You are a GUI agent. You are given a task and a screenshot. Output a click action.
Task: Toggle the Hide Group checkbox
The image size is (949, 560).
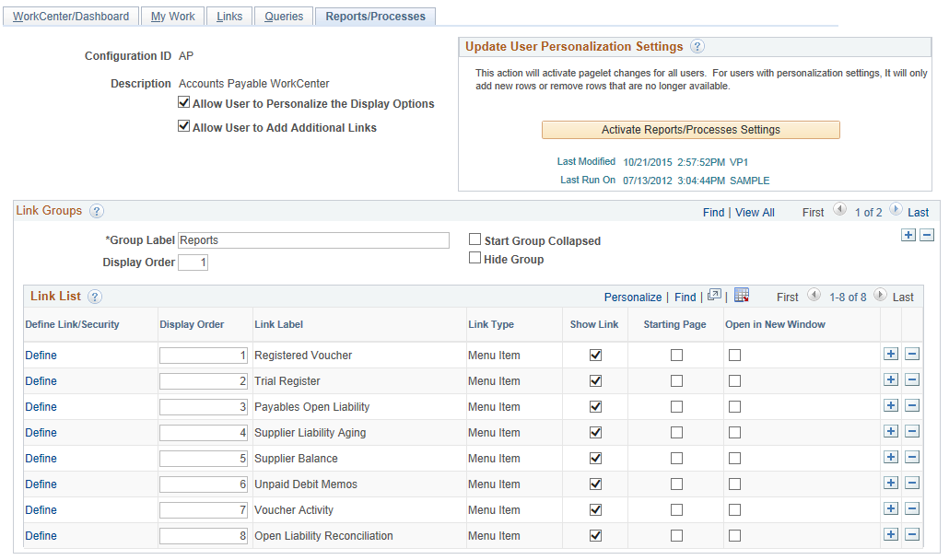click(x=474, y=259)
